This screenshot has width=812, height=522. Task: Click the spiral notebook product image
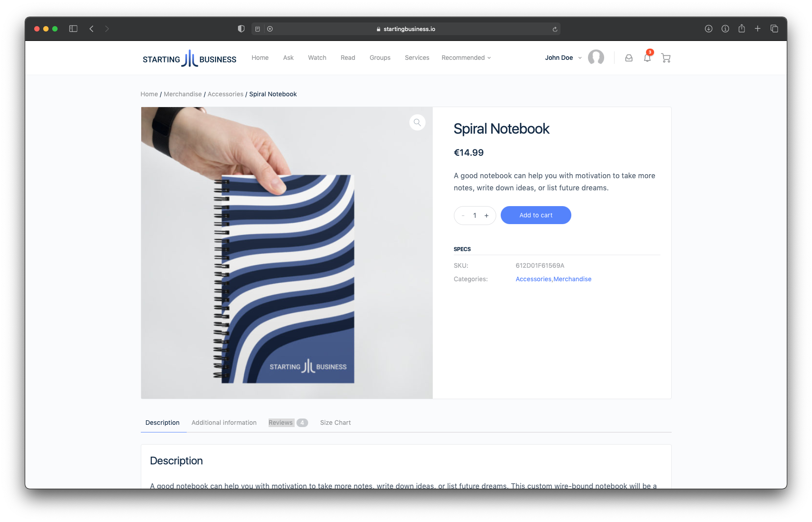[287, 253]
